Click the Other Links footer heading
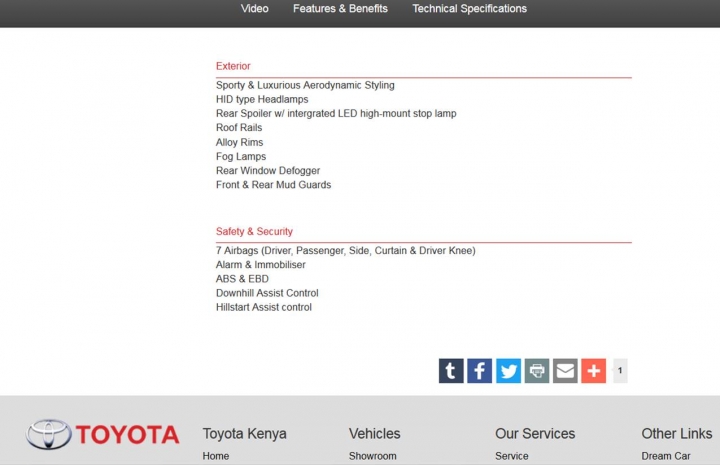This screenshot has width=720, height=465. tap(677, 434)
